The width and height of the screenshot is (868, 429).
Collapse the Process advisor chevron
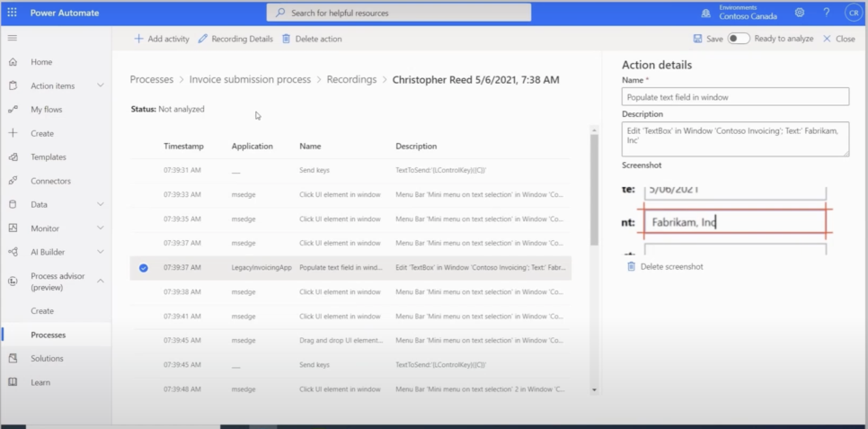[x=101, y=281]
